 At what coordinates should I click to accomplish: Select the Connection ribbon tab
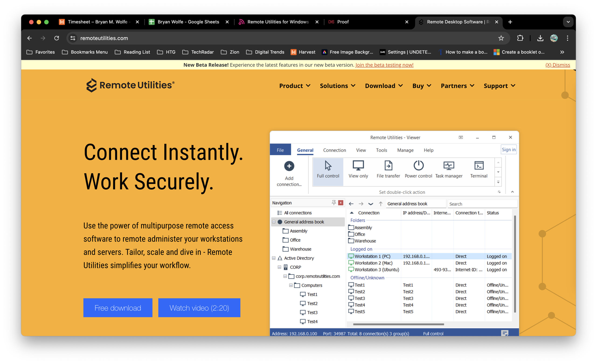[334, 150]
